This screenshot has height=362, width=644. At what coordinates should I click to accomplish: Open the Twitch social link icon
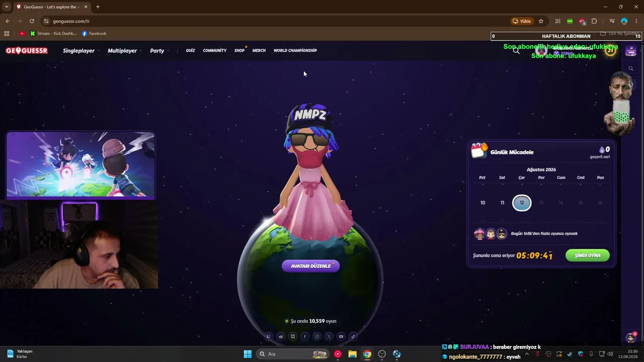coord(269,336)
